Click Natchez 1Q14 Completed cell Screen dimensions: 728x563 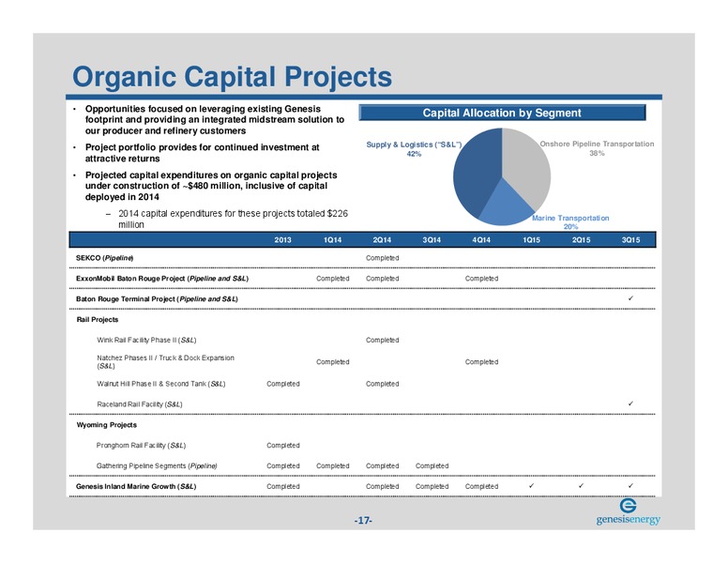pos(332,362)
